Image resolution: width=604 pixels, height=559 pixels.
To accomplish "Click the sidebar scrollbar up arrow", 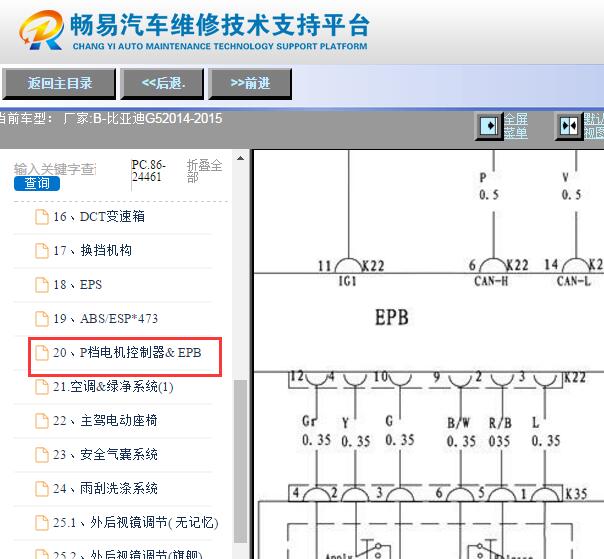I will coord(240,158).
